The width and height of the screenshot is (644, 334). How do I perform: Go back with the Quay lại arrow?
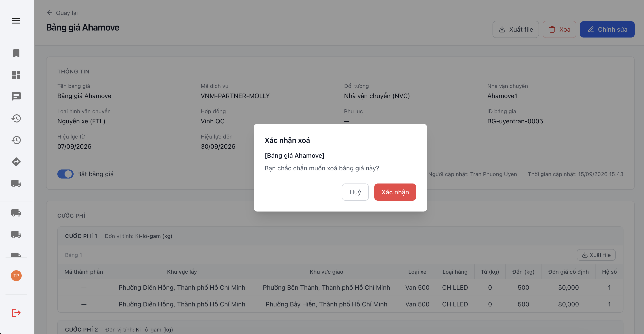click(x=49, y=13)
